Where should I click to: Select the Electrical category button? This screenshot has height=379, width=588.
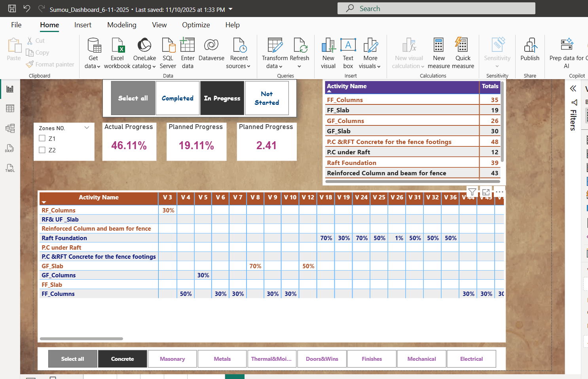(x=471, y=359)
